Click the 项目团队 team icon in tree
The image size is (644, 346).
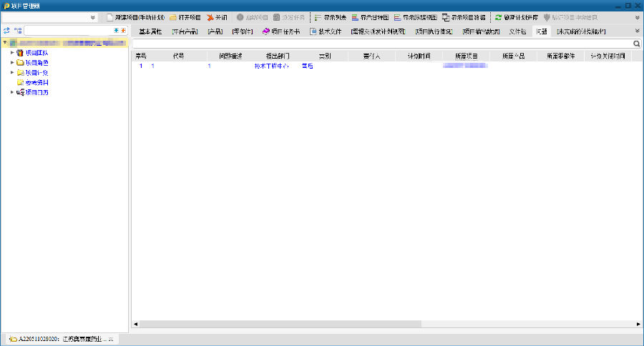[x=20, y=52]
